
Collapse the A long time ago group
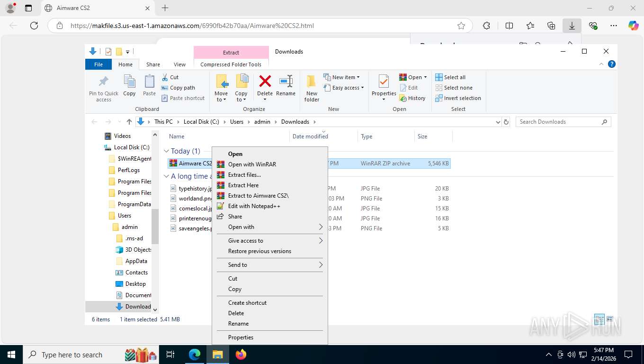click(x=166, y=176)
